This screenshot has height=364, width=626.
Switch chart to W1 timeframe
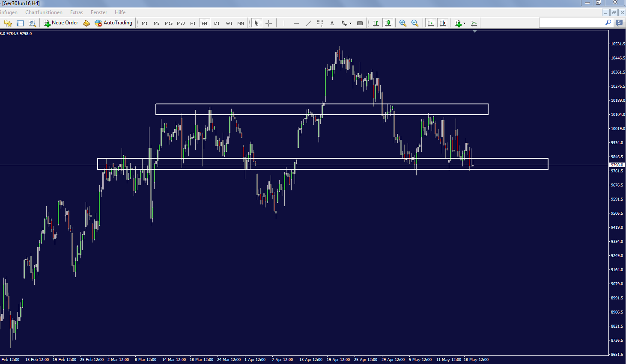click(229, 23)
